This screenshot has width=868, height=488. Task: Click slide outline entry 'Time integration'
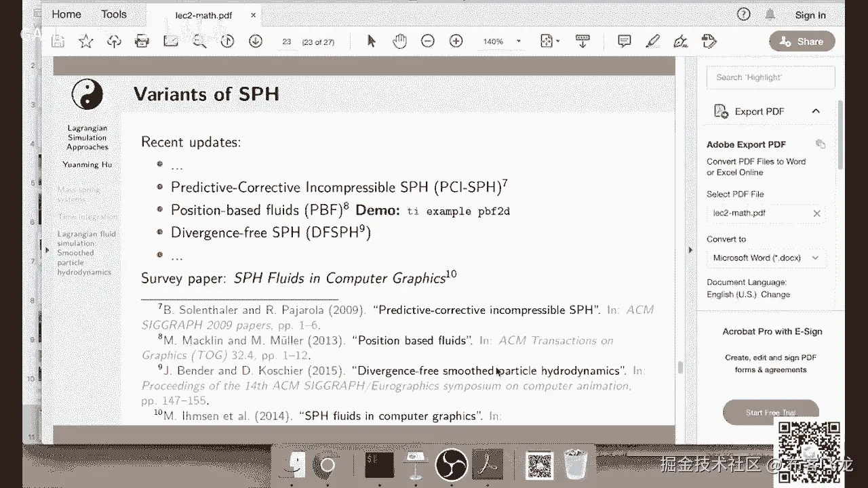click(x=87, y=216)
